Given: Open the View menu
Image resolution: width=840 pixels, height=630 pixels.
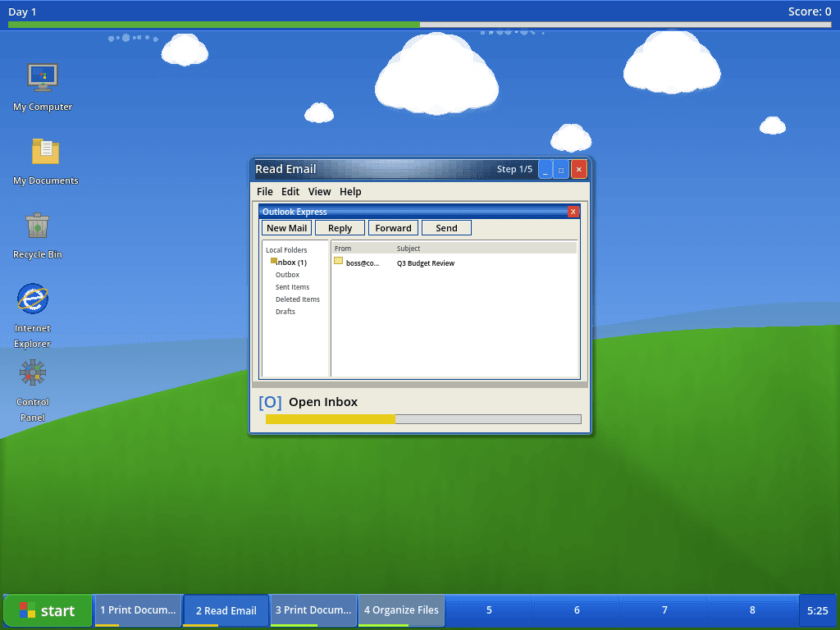Looking at the screenshot, I should coord(319,191).
